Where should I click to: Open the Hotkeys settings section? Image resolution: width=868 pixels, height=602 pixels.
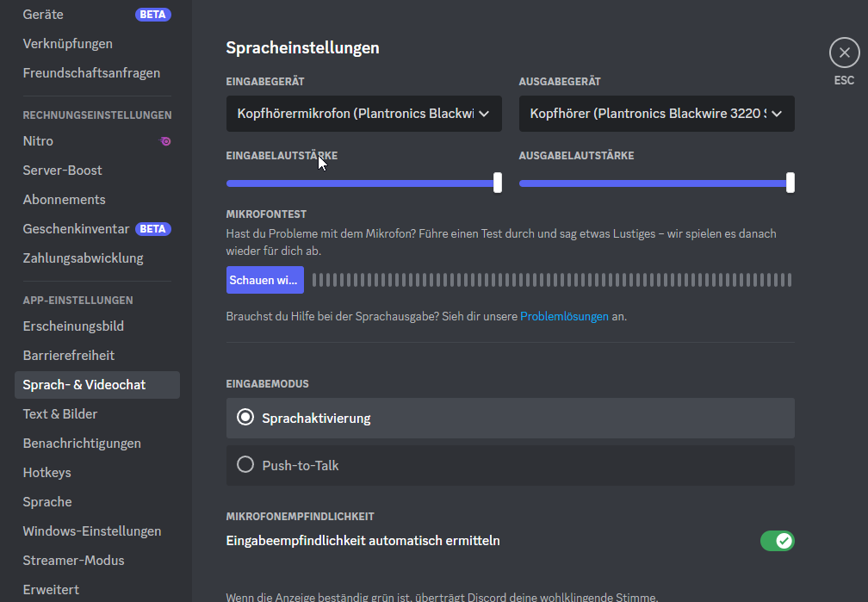tap(47, 473)
